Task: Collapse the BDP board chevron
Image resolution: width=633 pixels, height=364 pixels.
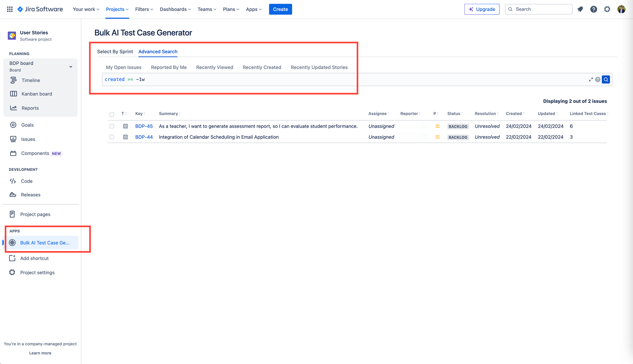Action: pos(71,67)
